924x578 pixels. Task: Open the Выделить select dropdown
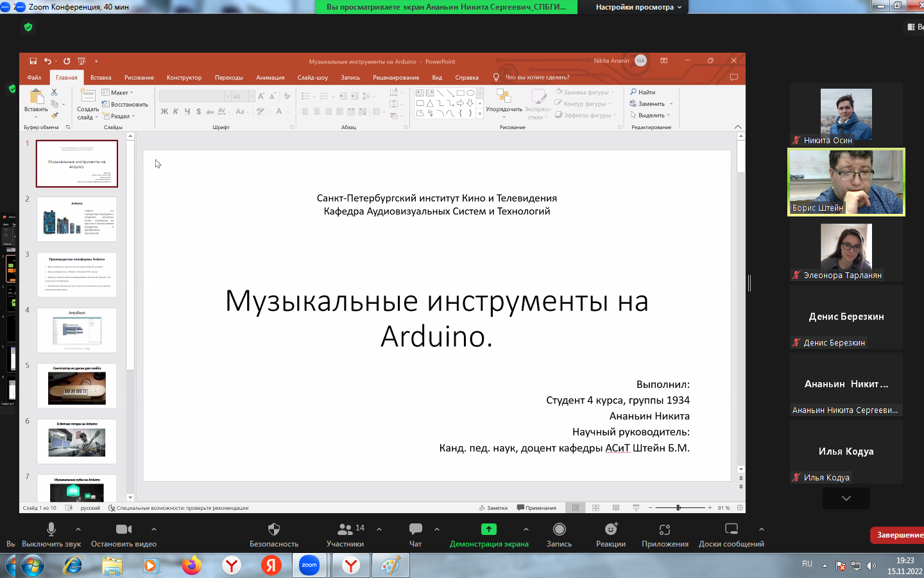click(x=651, y=115)
